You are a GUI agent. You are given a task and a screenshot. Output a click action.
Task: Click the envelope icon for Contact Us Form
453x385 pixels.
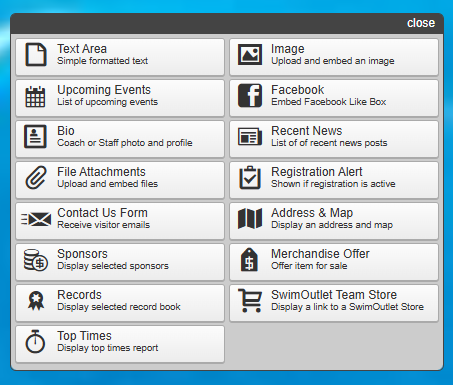pos(36,219)
